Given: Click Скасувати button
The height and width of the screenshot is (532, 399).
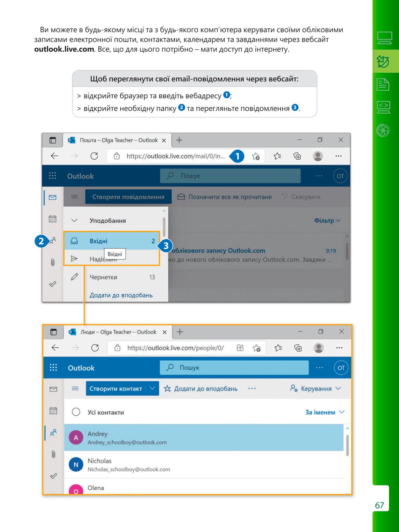Looking at the screenshot, I should click(x=301, y=197).
